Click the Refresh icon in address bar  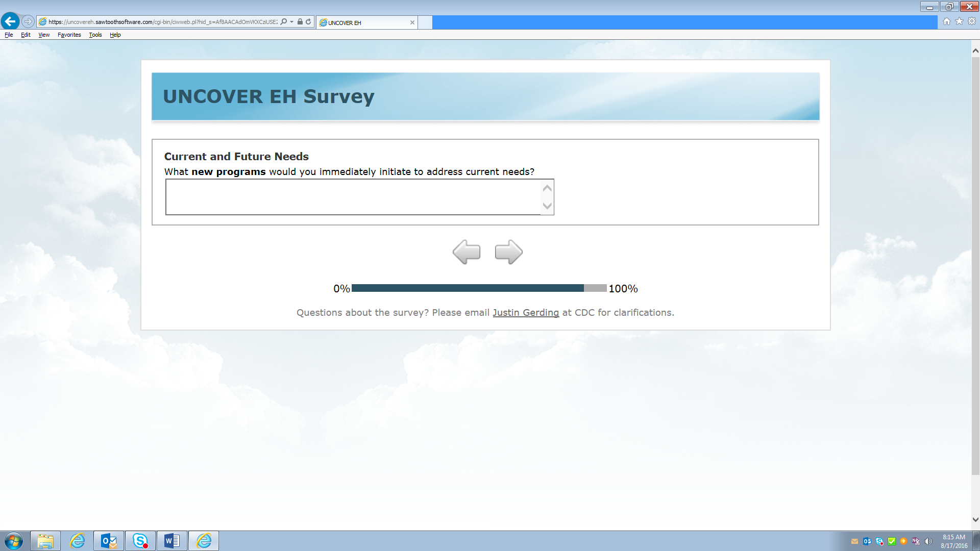tap(308, 22)
